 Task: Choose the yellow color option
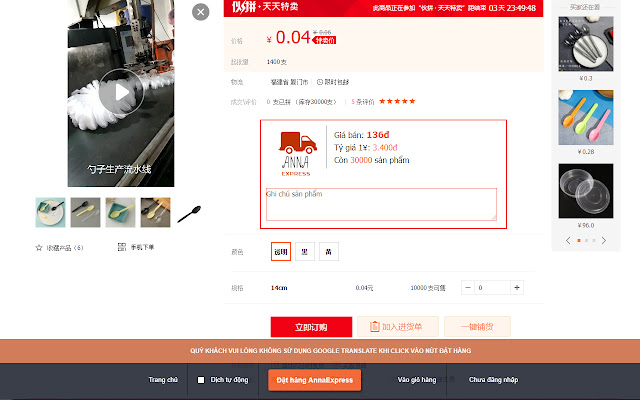(x=329, y=251)
